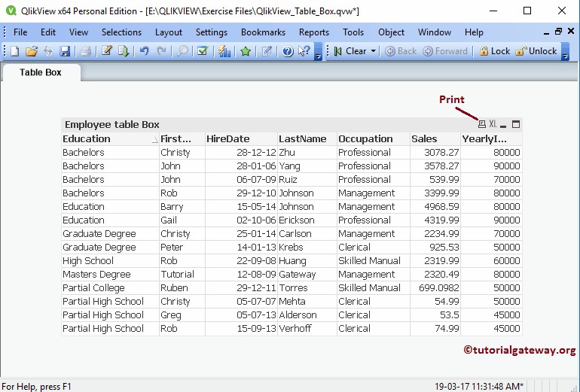Click the Save document toolbar icon
The height and width of the screenshot is (392, 580).
pyautogui.click(x=65, y=51)
